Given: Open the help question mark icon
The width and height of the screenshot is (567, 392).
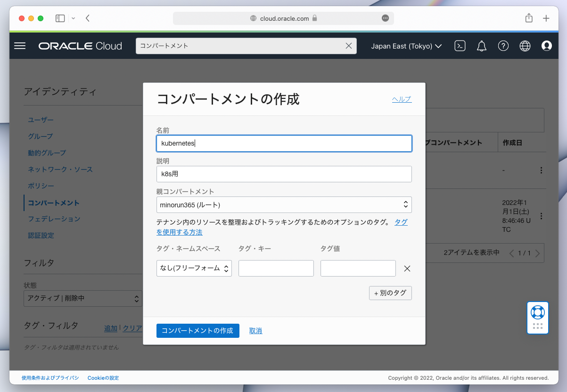Looking at the screenshot, I should [x=503, y=46].
